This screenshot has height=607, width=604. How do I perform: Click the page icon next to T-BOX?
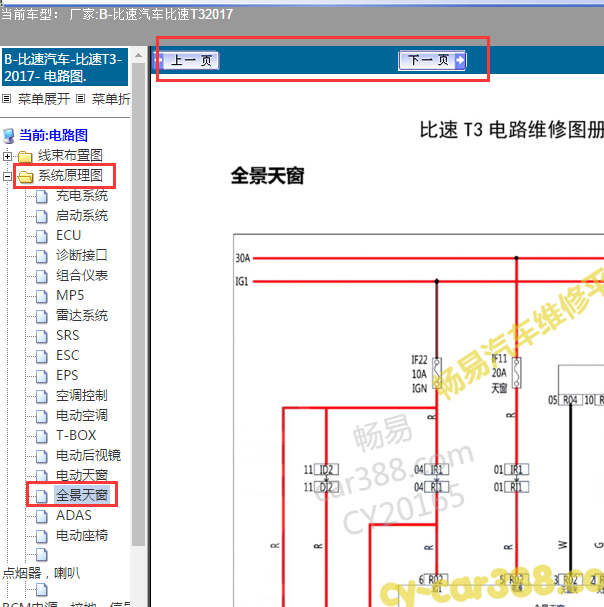click(42, 436)
